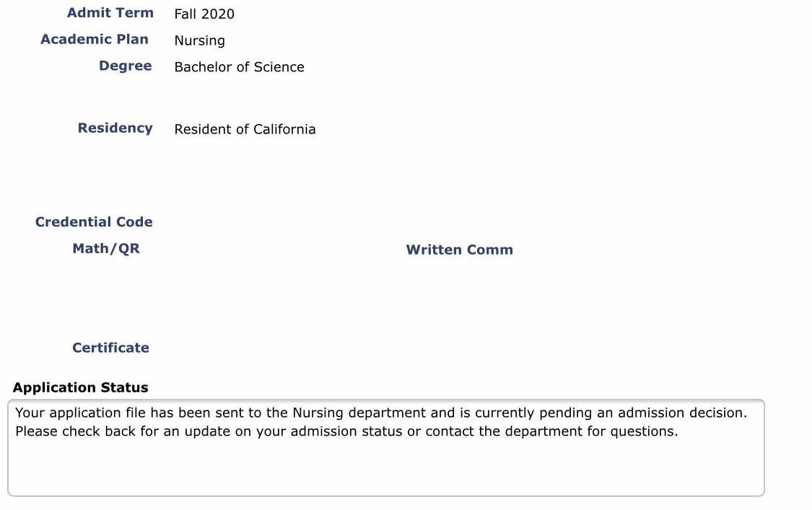Click the Credential Code label
Screen dimensions: 812x510
(x=94, y=222)
